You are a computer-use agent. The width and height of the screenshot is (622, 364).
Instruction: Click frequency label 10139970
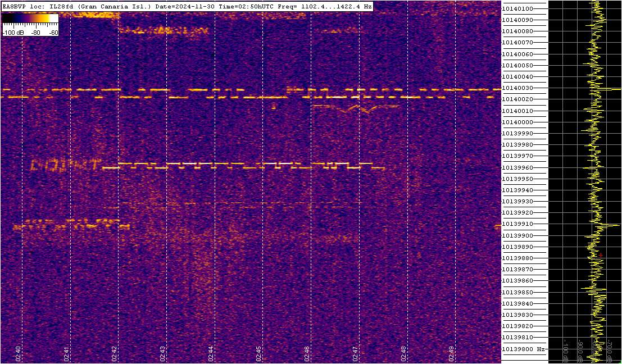517,156
